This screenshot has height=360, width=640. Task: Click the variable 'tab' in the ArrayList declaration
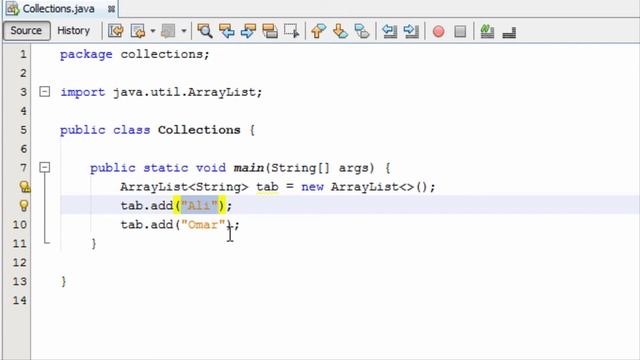click(x=267, y=187)
